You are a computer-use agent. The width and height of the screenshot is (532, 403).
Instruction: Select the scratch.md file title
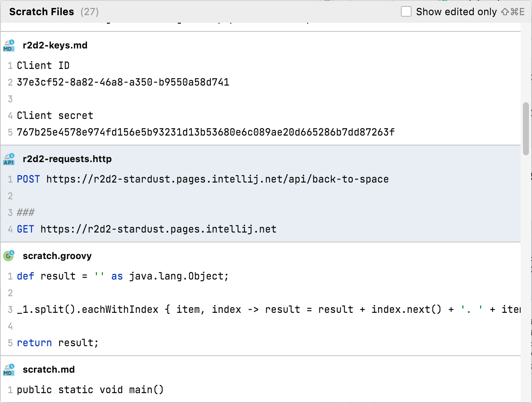tap(49, 370)
